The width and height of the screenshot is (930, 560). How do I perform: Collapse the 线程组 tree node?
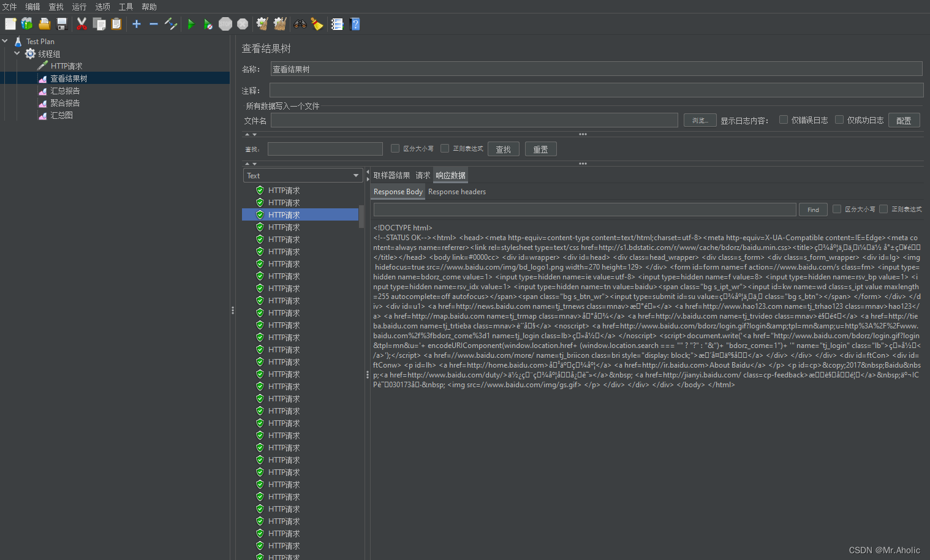click(x=17, y=53)
